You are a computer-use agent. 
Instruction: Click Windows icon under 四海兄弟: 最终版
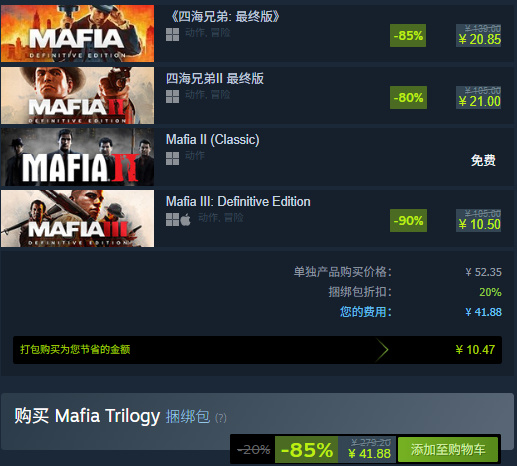(x=172, y=35)
